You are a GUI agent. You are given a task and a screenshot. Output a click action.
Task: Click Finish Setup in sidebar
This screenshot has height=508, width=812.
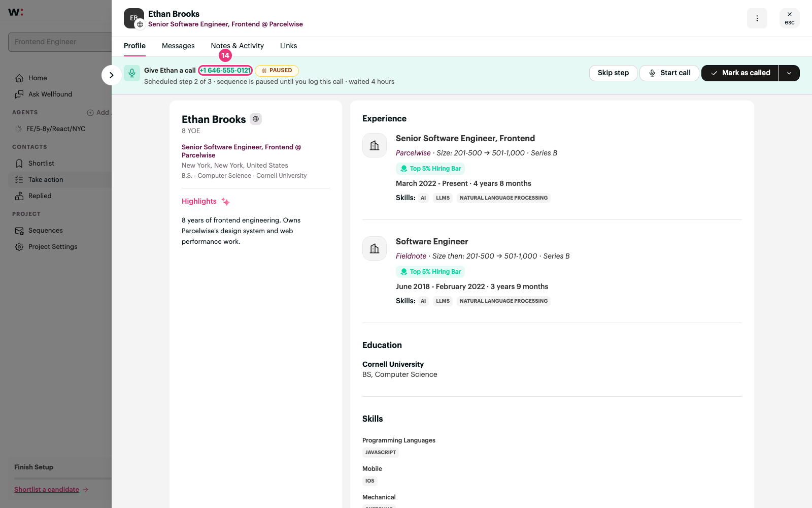[33, 467]
